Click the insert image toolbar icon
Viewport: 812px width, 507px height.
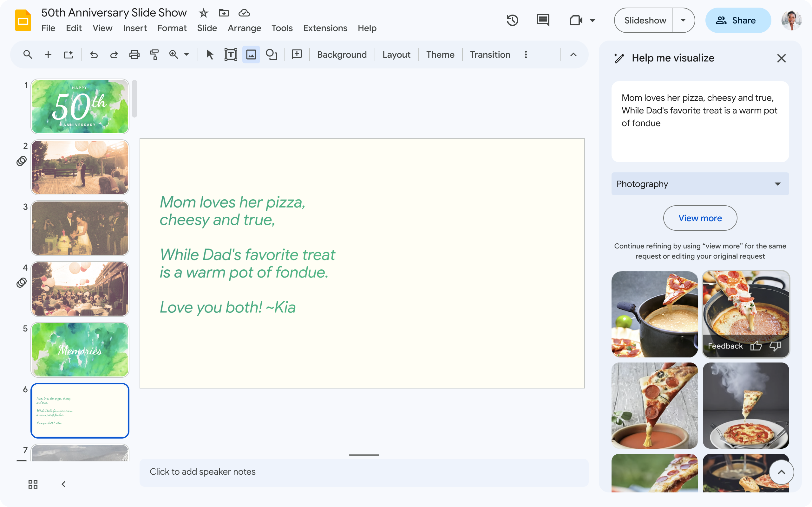point(251,55)
